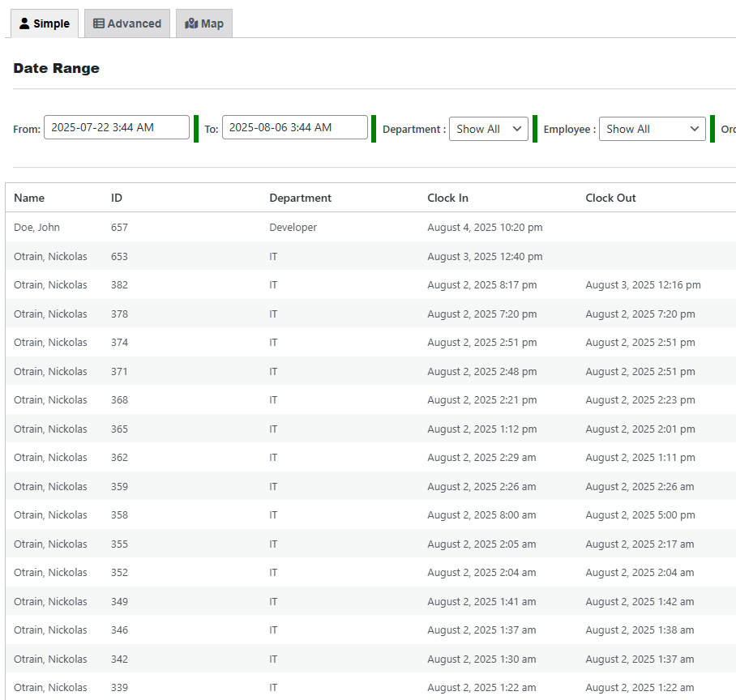Click the Employee dropdown chevron arrow
Viewport: 736px width, 700px height.
pos(695,129)
